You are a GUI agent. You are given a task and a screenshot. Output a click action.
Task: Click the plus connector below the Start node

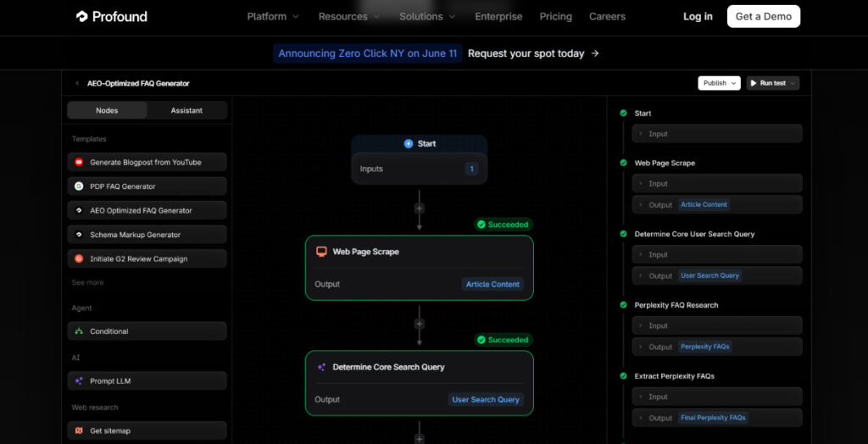[x=419, y=208]
